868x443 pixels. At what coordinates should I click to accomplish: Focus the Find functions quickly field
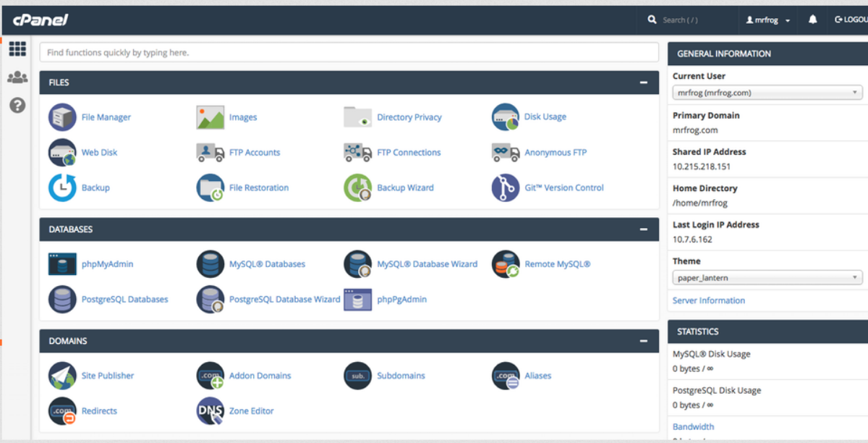(349, 52)
